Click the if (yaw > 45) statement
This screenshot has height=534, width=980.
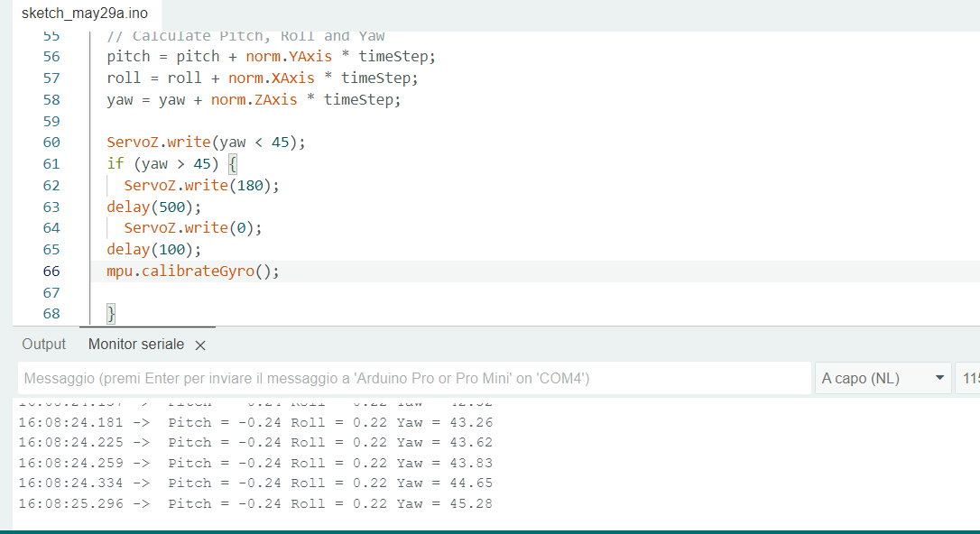point(171,163)
